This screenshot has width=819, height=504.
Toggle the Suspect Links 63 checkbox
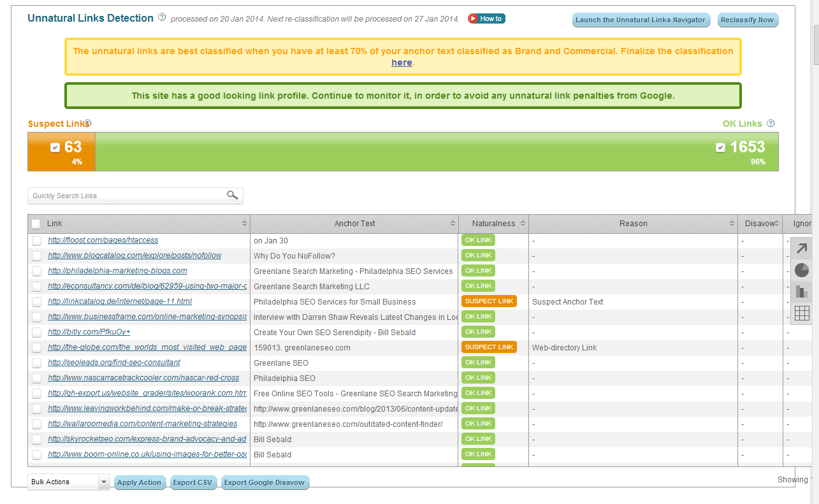click(55, 148)
